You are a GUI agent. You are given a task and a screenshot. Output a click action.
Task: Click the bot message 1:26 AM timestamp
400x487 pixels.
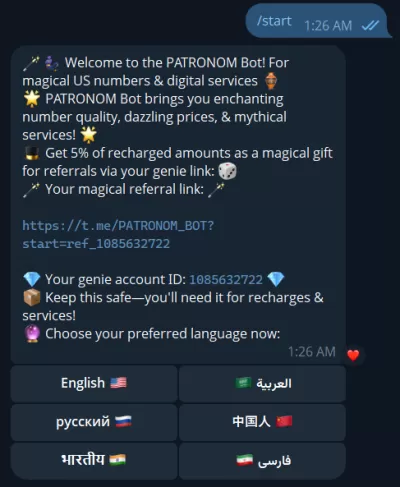point(312,352)
